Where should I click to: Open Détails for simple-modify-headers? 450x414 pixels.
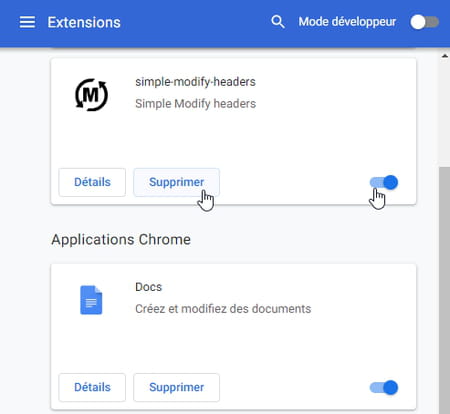92,182
